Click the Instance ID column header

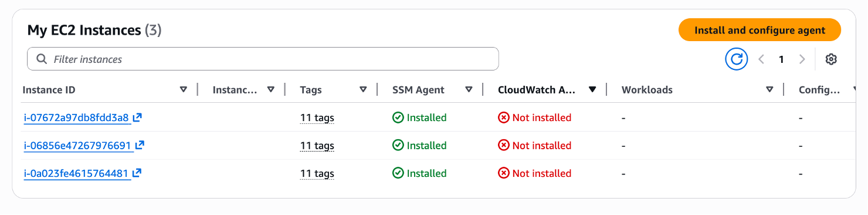point(49,90)
